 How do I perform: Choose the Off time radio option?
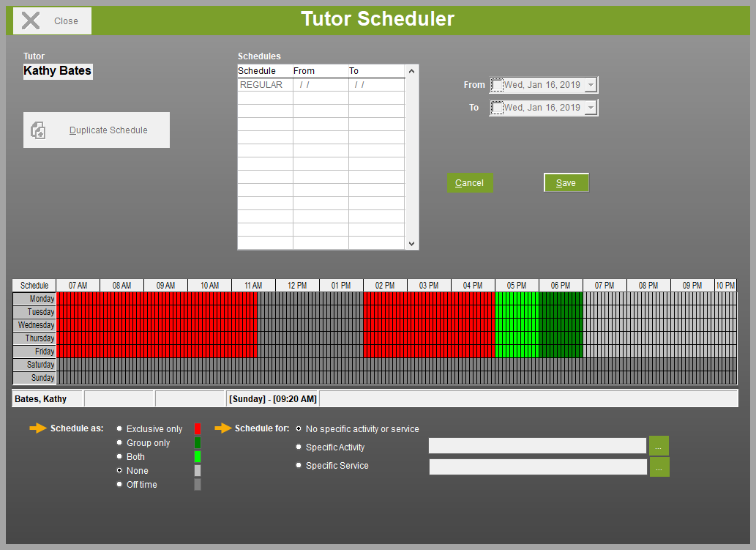point(119,484)
